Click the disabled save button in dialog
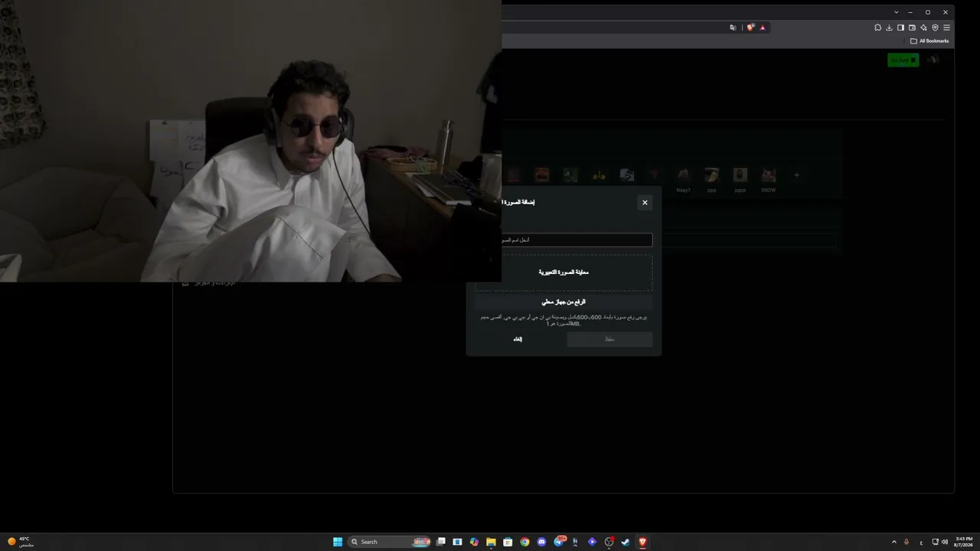This screenshot has width=980, height=551. (609, 339)
